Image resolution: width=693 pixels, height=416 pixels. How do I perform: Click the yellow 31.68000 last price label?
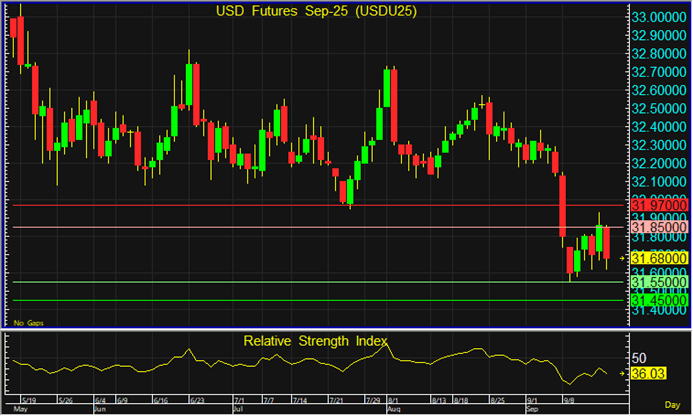(657, 258)
